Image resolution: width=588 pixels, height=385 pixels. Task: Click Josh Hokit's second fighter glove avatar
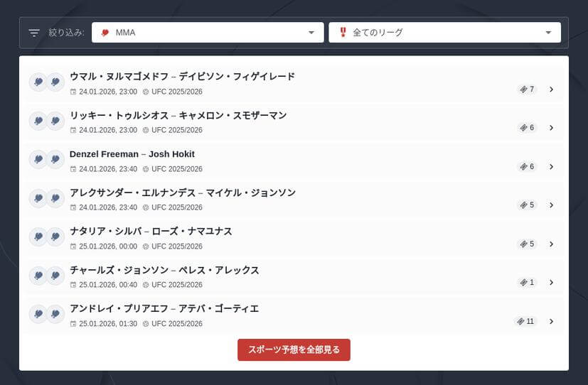tap(55, 159)
